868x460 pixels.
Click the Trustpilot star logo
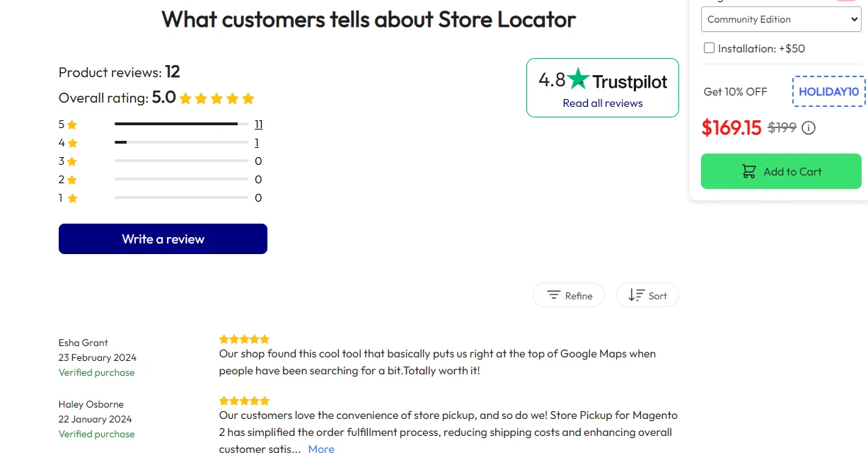tap(577, 80)
